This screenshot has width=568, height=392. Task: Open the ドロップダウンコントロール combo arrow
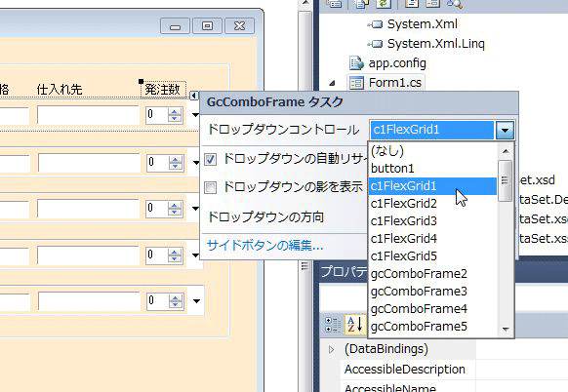505,130
